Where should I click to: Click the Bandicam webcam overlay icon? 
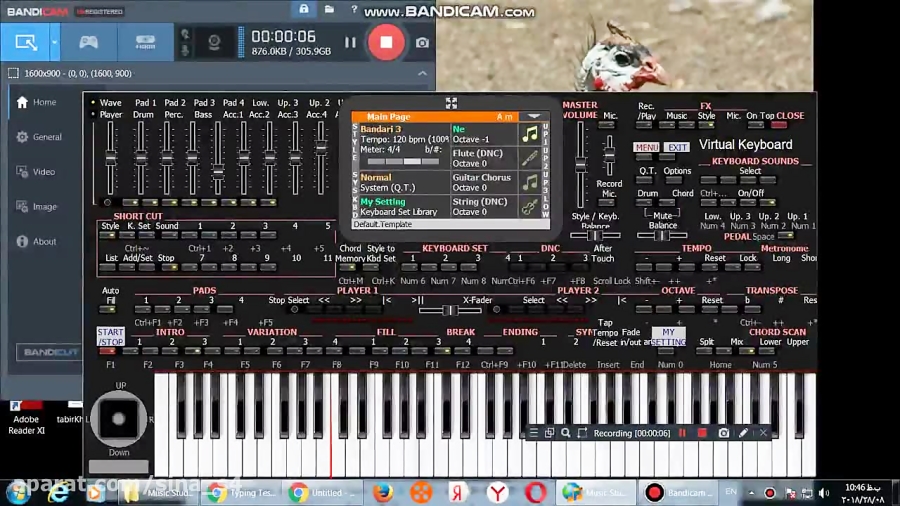tap(214, 43)
